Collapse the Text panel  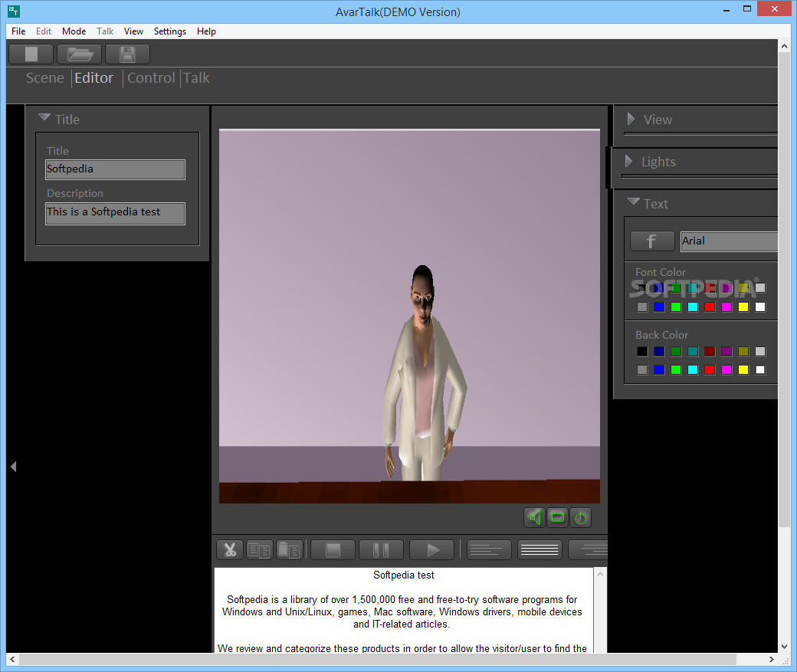click(633, 202)
